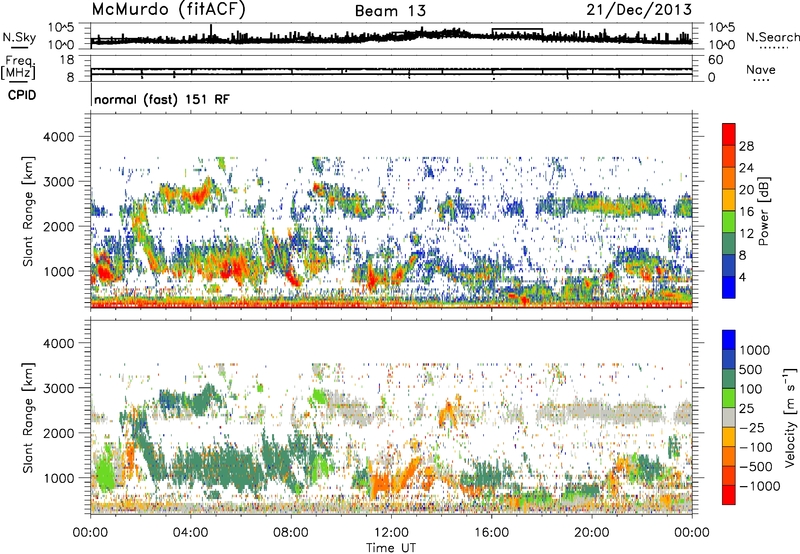Click the 500 label on Velocity colorbar
Image resolution: width=800 pixels, height=554 pixels.
(x=751, y=369)
